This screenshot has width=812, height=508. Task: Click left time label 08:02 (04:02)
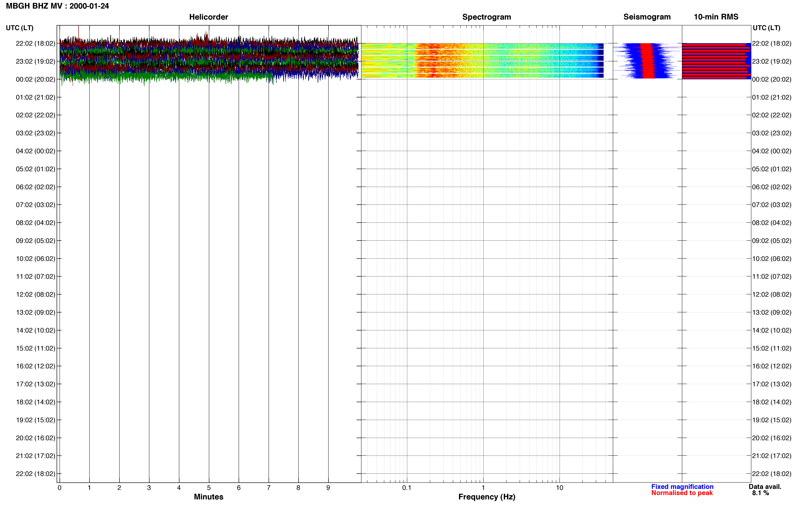36,223
